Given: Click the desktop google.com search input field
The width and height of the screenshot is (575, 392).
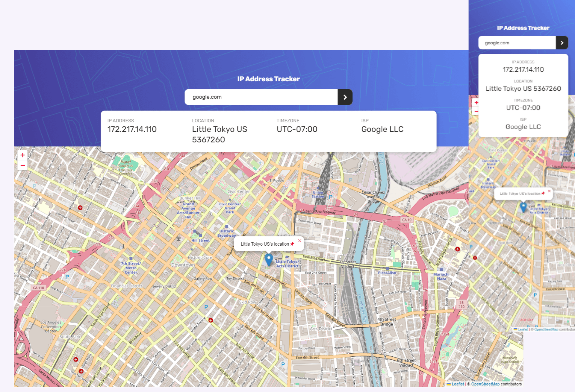Looking at the screenshot, I should pyautogui.click(x=261, y=97).
